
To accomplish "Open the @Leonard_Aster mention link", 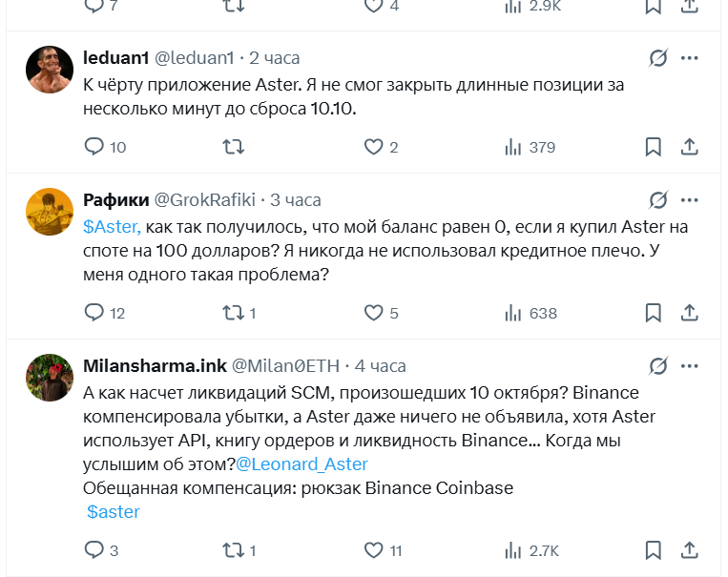I will [302, 464].
